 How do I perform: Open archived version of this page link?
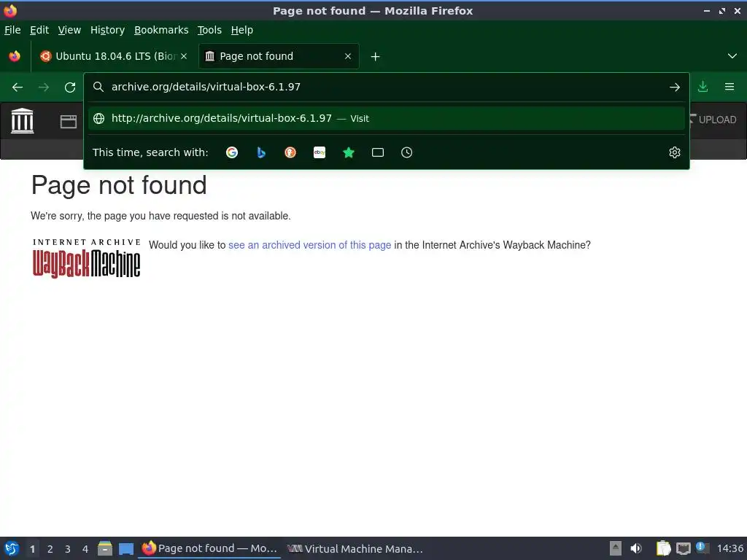point(309,245)
